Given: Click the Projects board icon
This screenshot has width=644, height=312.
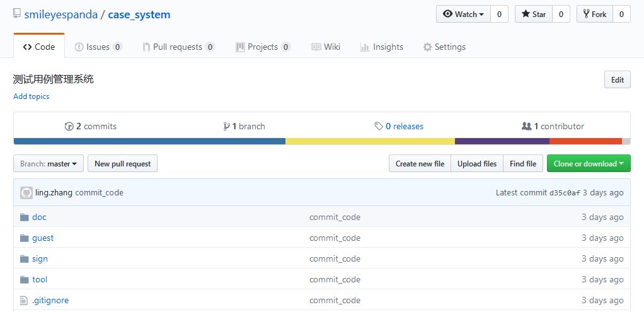Looking at the screenshot, I should coord(240,47).
